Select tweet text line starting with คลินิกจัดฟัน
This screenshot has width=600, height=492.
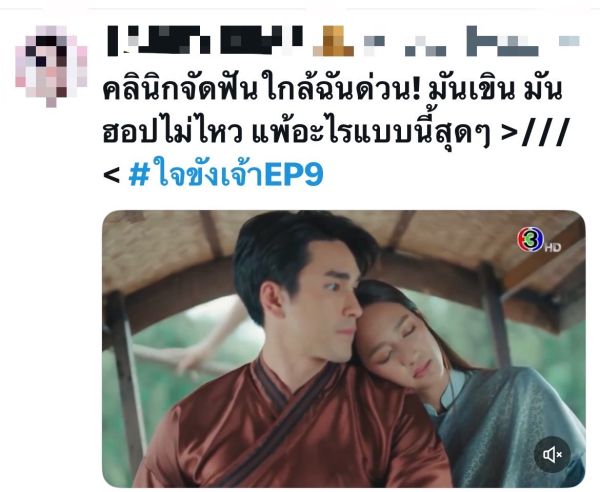click(x=333, y=91)
